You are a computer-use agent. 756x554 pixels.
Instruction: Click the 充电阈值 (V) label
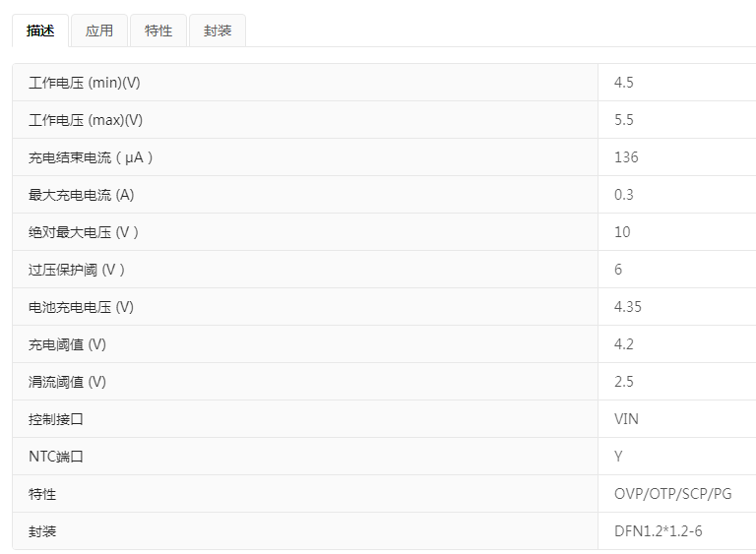click(68, 344)
